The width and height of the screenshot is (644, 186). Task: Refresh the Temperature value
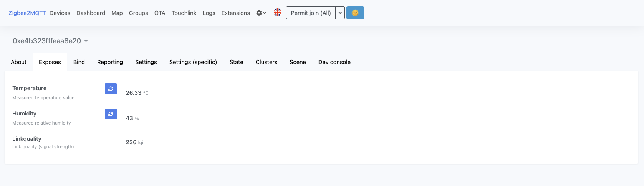click(x=111, y=89)
